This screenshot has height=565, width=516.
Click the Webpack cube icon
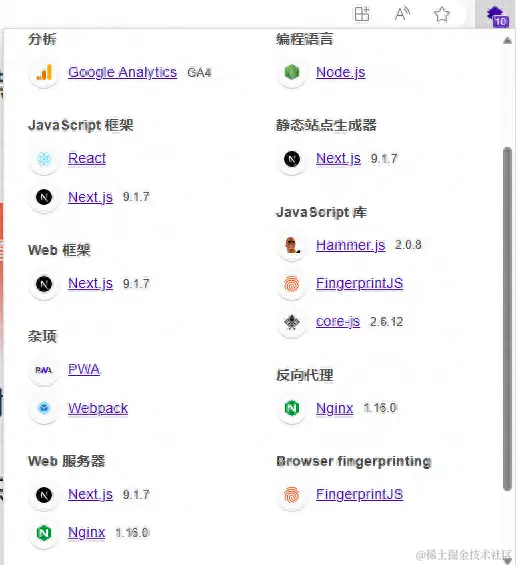tap(44, 408)
